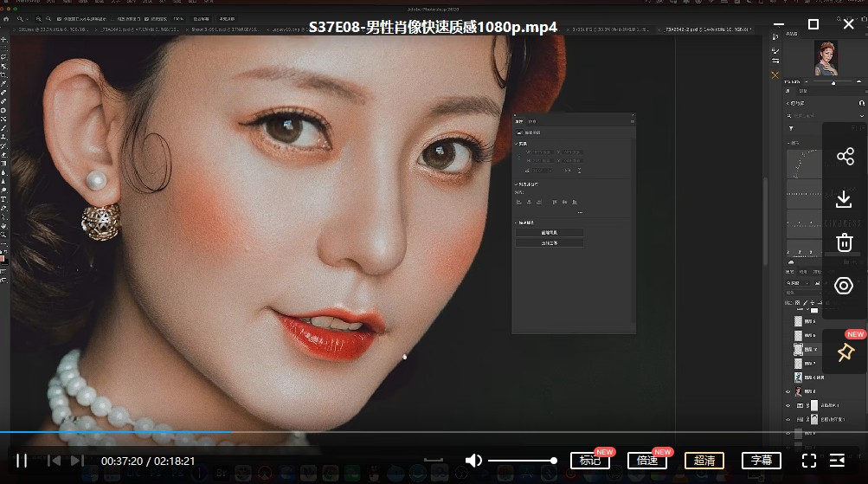Toggle eye of layer with dark-arch mask
This screenshot has height=484, width=868.
788,419
